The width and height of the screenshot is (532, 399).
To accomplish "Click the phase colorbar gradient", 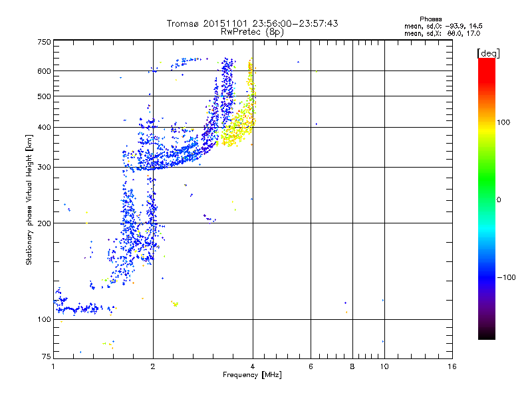I will tap(487, 198).
